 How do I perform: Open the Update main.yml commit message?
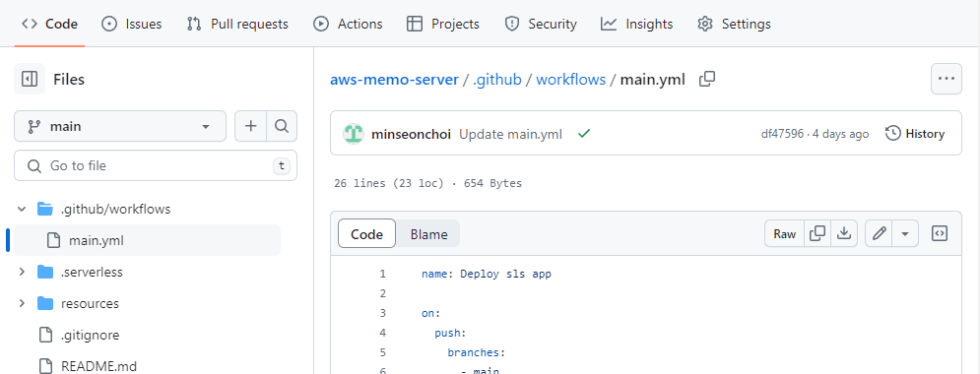click(510, 134)
